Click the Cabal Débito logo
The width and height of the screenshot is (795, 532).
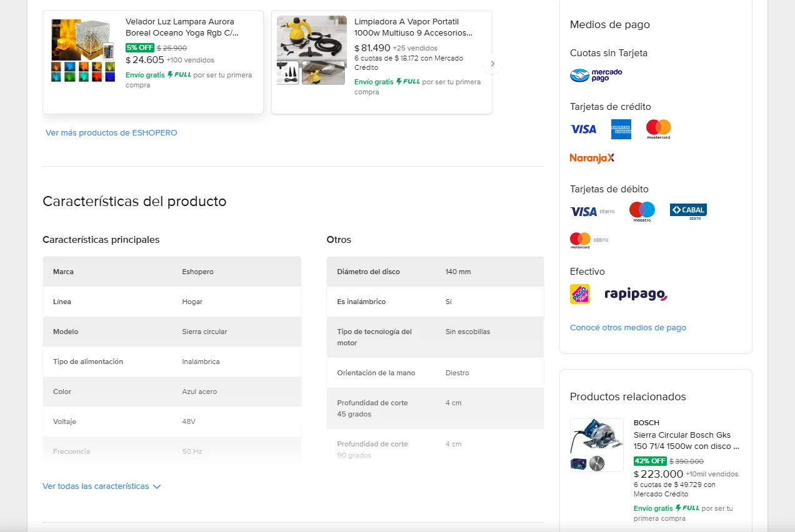click(688, 211)
